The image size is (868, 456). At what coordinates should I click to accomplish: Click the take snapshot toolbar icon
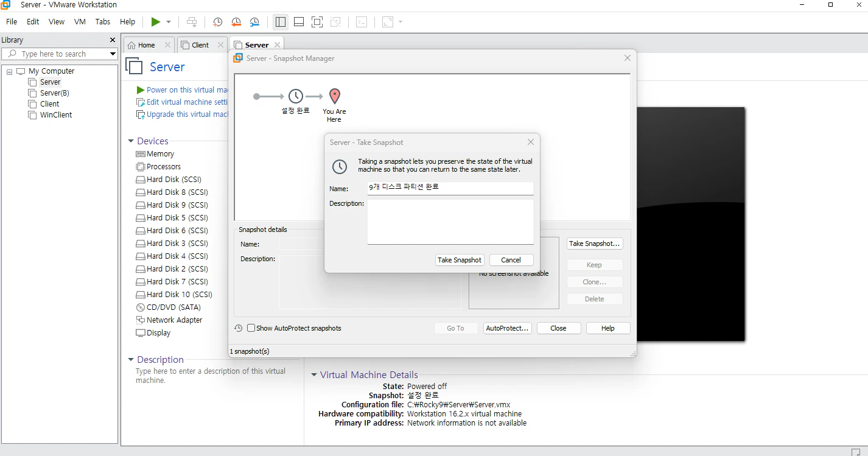pos(217,22)
